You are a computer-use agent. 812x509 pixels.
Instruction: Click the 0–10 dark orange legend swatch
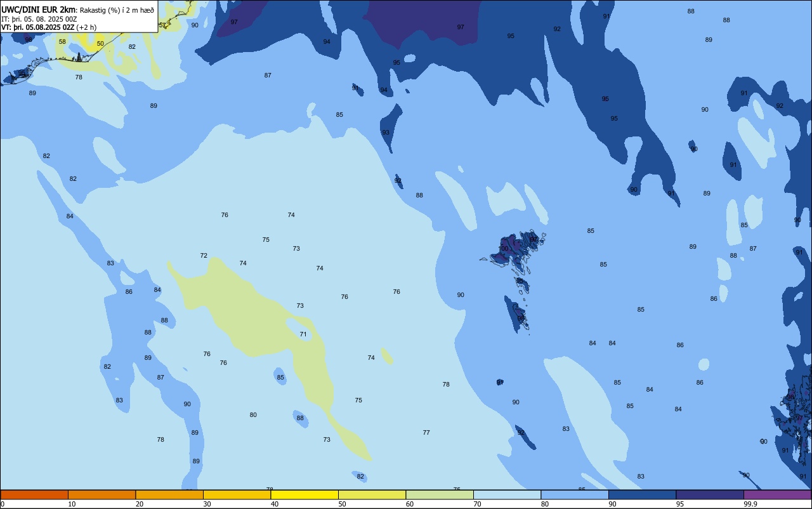click(x=34, y=494)
